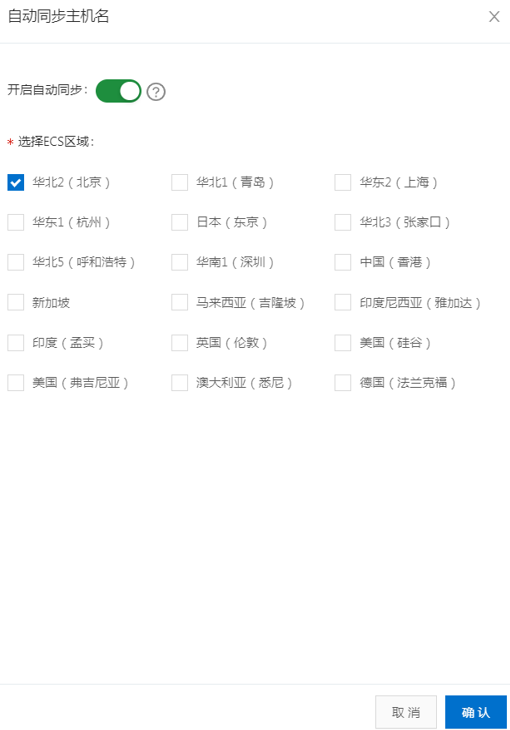This screenshot has height=730, width=510.
Task: Check 华北5（呼和浩特）option
Action: tap(16, 263)
